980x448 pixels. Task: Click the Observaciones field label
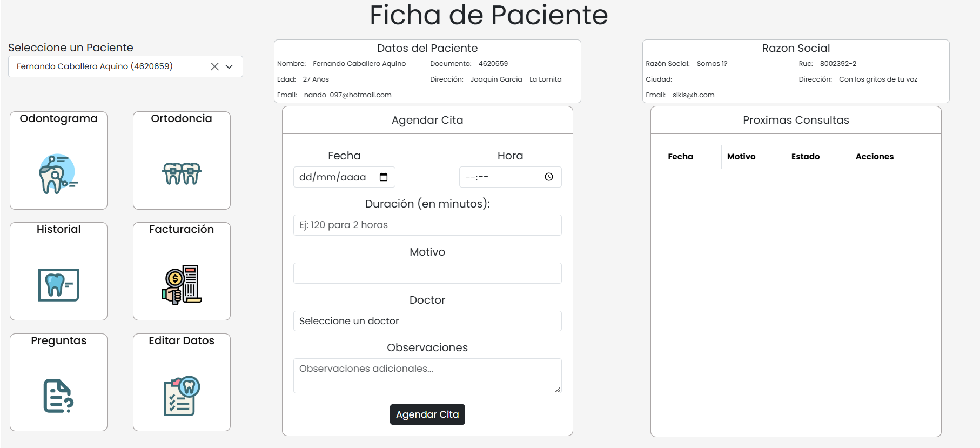[427, 347]
